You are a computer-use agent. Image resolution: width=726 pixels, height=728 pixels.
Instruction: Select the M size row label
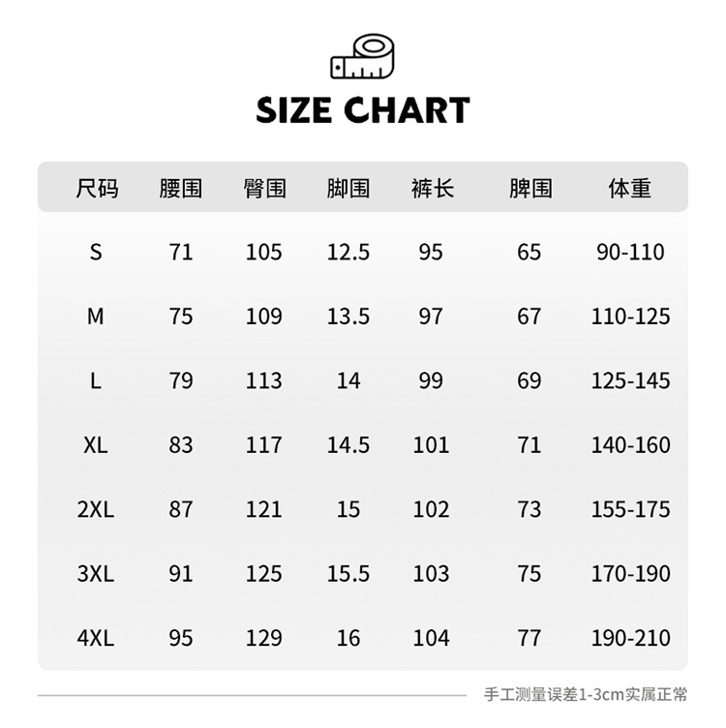pyautogui.click(x=96, y=317)
